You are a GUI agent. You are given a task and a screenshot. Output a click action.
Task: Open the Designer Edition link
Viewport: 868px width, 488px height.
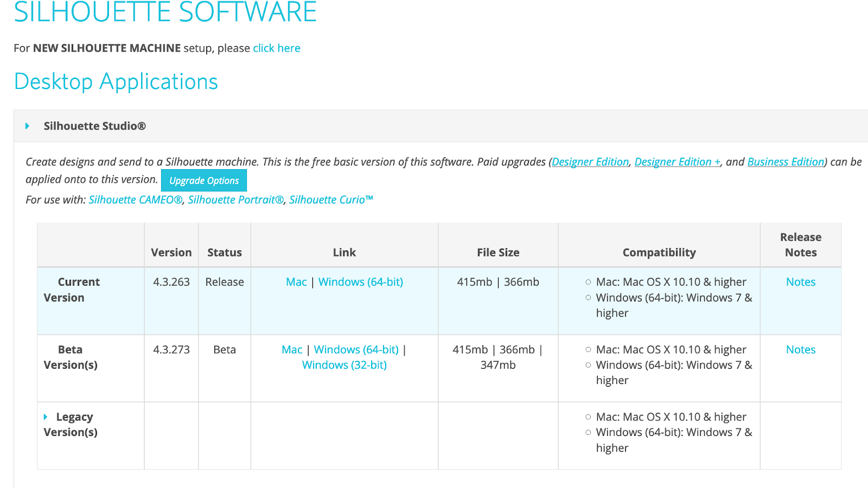(590, 162)
